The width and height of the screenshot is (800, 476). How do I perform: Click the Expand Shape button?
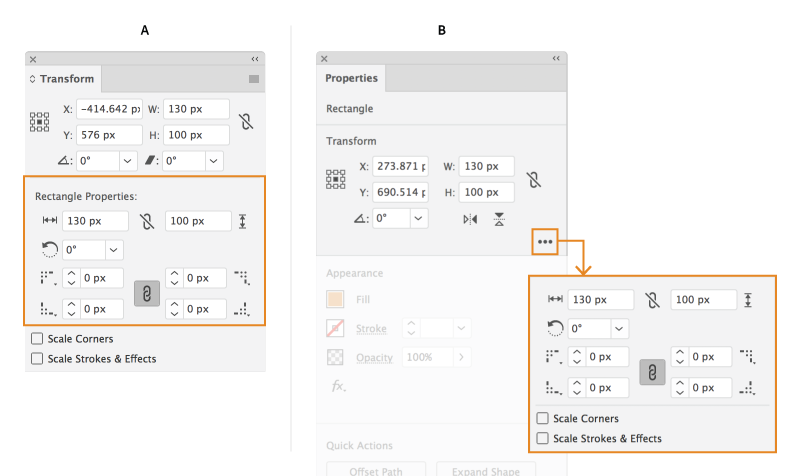(485, 470)
